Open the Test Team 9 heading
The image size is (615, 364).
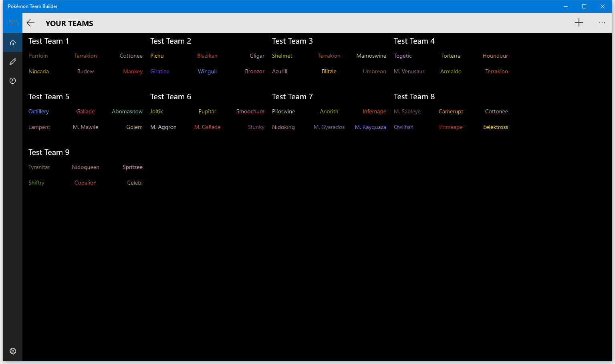tap(49, 152)
